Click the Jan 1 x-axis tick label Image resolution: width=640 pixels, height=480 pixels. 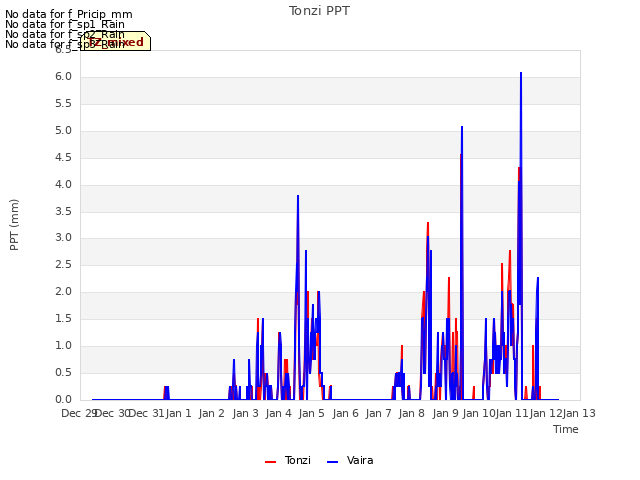[178, 413]
